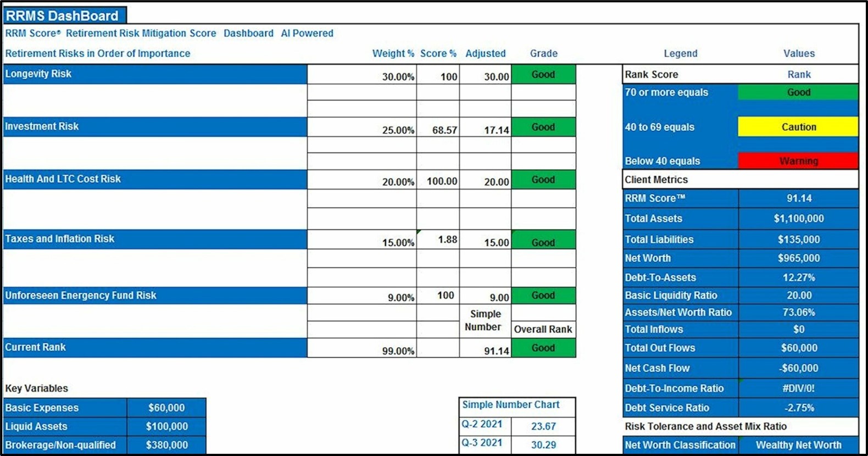Click the Debt-To-Income Ratio #DIV/0! cell
This screenshot has height=456, width=868.
(799, 388)
